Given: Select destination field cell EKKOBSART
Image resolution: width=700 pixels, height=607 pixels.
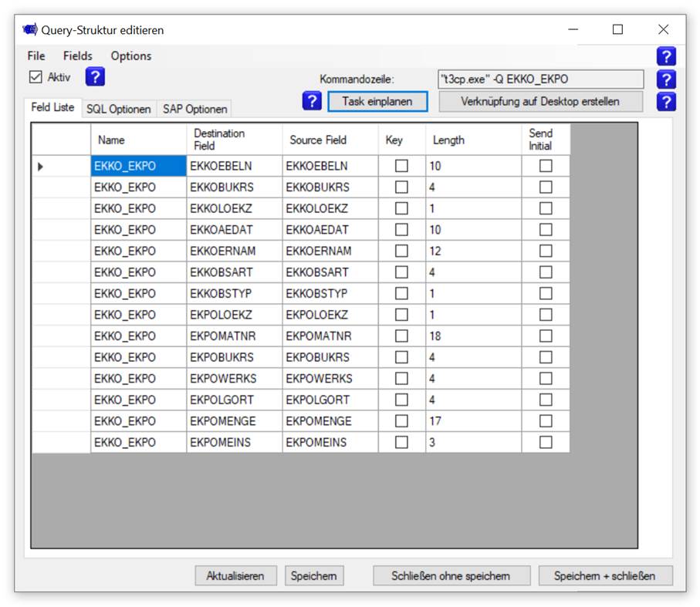Looking at the screenshot, I should click(235, 272).
